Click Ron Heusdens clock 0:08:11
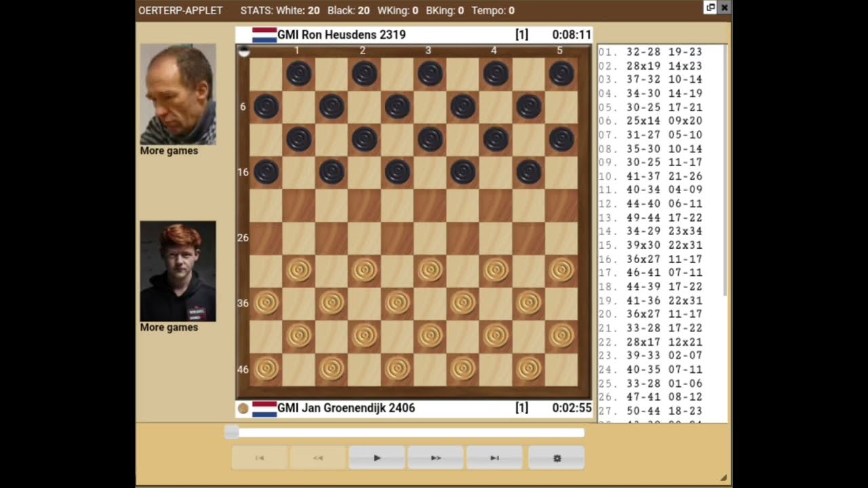868x488 pixels. click(571, 35)
